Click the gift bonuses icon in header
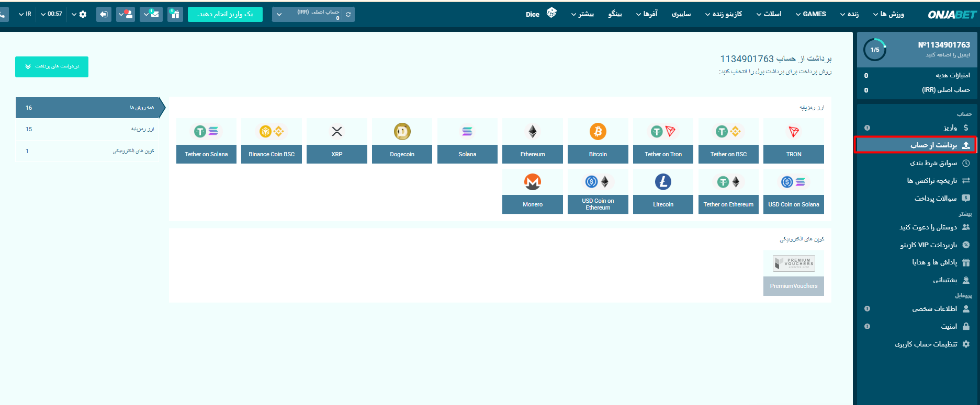This screenshot has height=405, width=980. click(x=175, y=14)
